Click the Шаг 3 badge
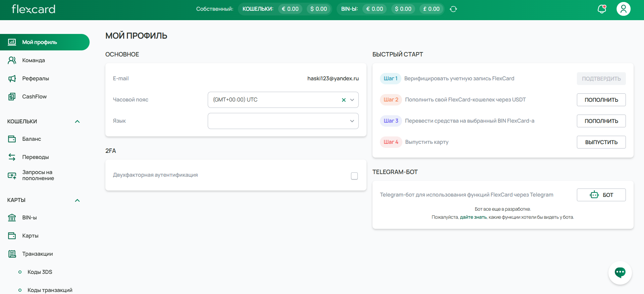Image resolution: width=644 pixels, height=294 pixels. [391, 121]
